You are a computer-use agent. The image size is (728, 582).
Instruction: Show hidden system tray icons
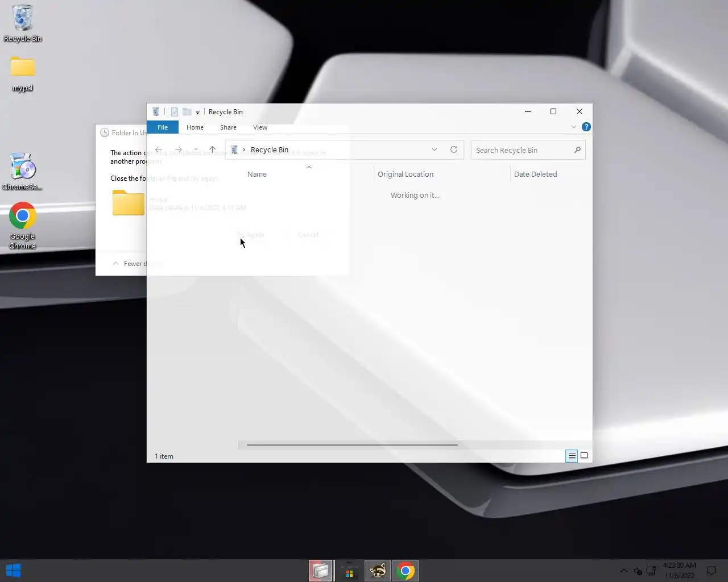(x=623, y=571)
